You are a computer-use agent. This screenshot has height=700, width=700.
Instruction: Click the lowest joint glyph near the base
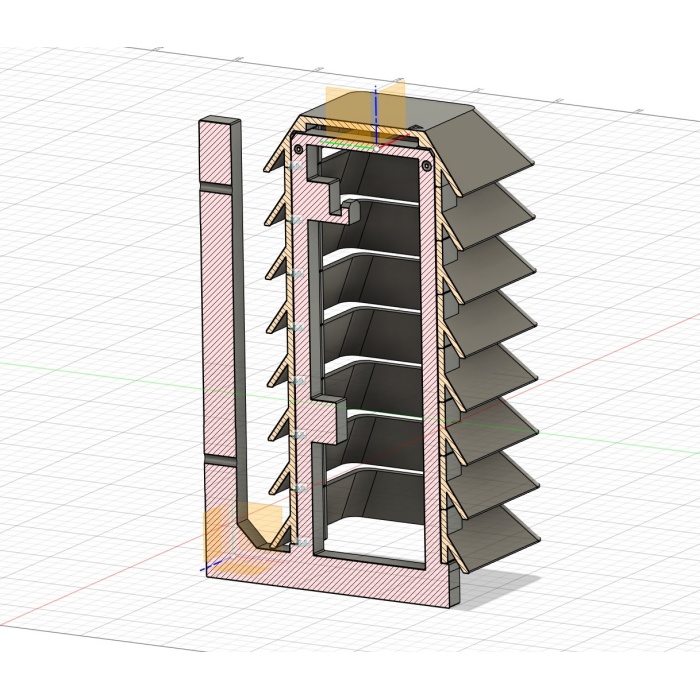click(297, 540)
